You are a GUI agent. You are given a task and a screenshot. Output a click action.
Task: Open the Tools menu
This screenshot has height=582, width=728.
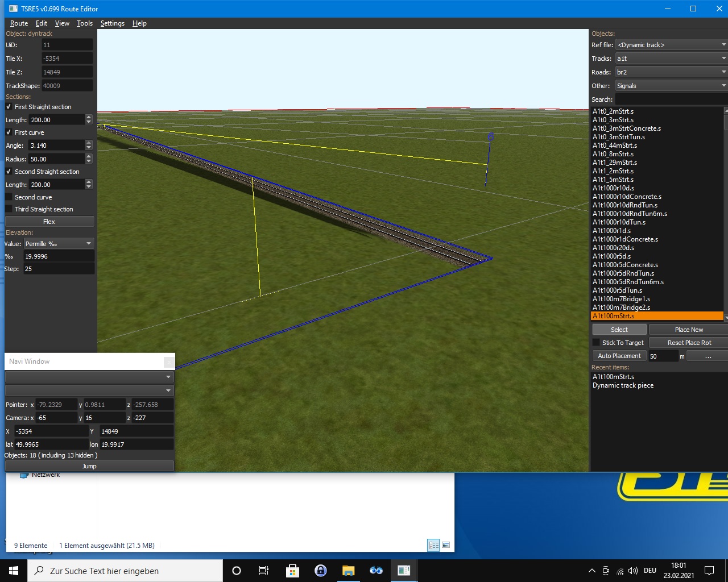[85, 23]
